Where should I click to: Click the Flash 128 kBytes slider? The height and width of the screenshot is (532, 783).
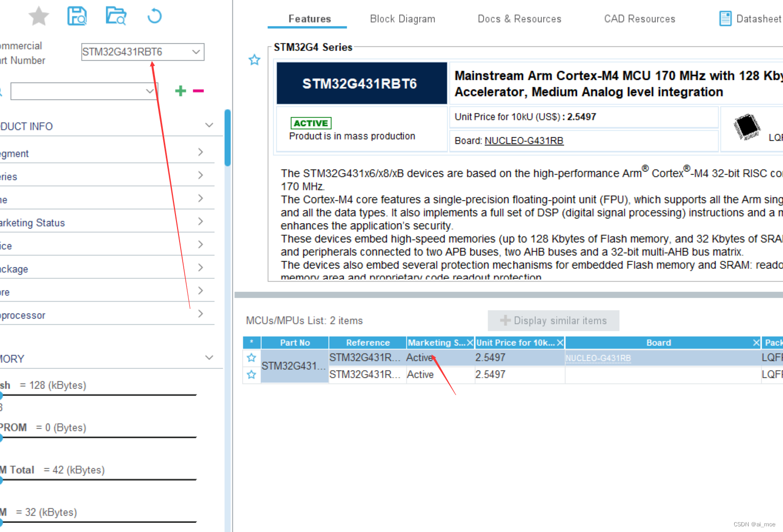99,395
